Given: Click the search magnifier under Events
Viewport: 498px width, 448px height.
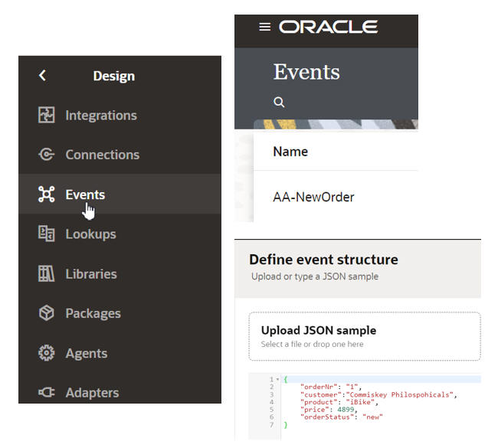Looking at the screenshot, I should 279,102.
